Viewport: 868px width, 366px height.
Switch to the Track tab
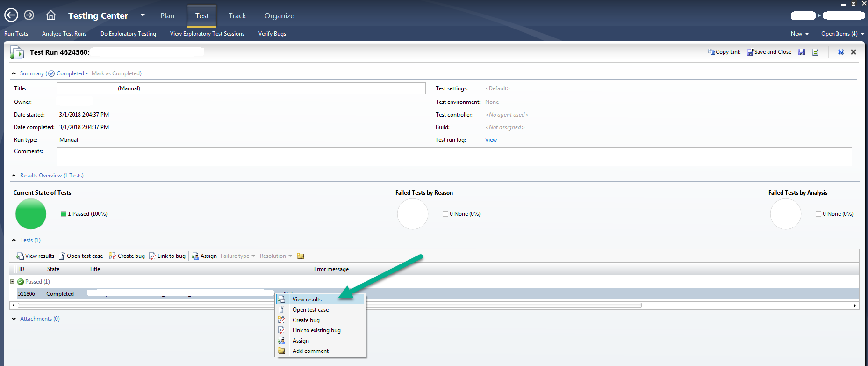point(237,15)
